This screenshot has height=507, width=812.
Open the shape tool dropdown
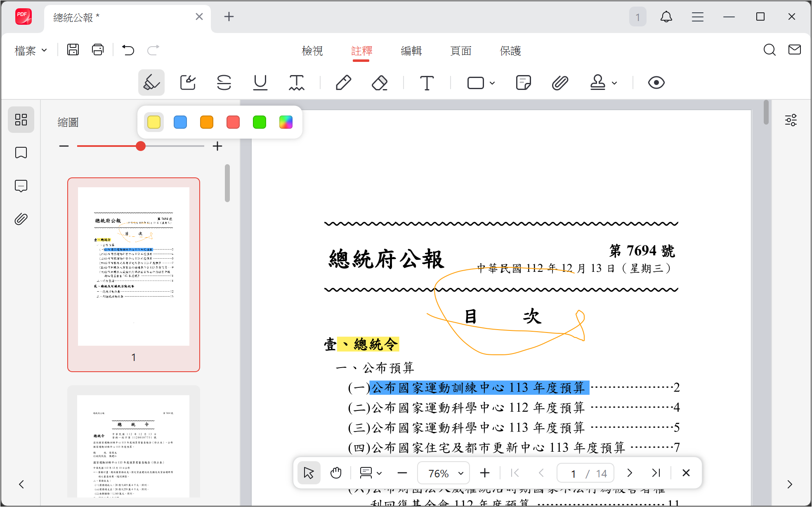tap(491, 83)
